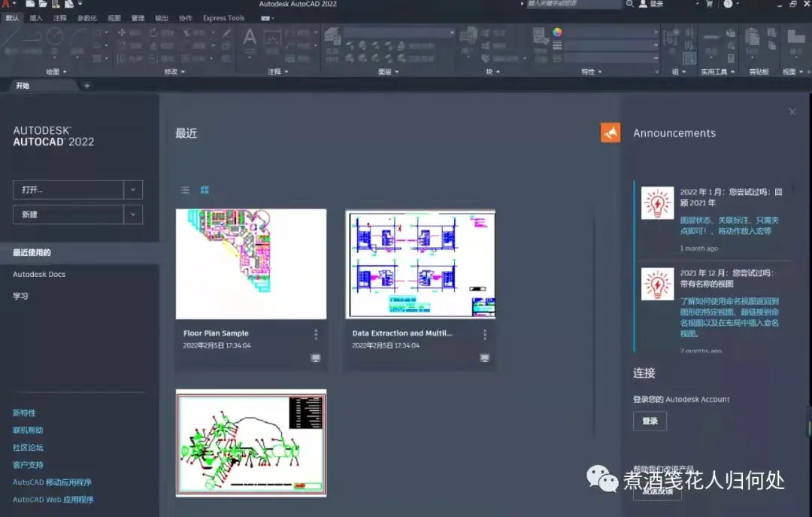Open the Data Extraction and Multileaders thumbnail

(420, 264)
